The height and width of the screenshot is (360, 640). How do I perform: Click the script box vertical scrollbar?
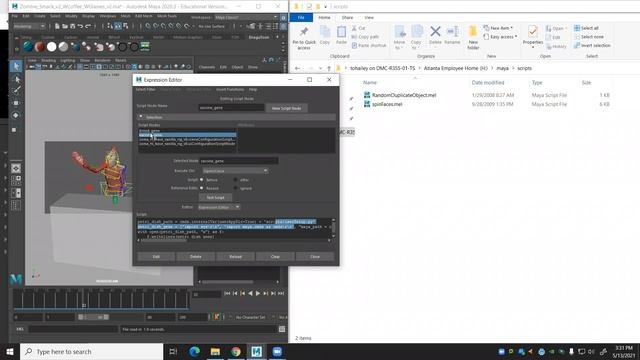click(333, 229)
